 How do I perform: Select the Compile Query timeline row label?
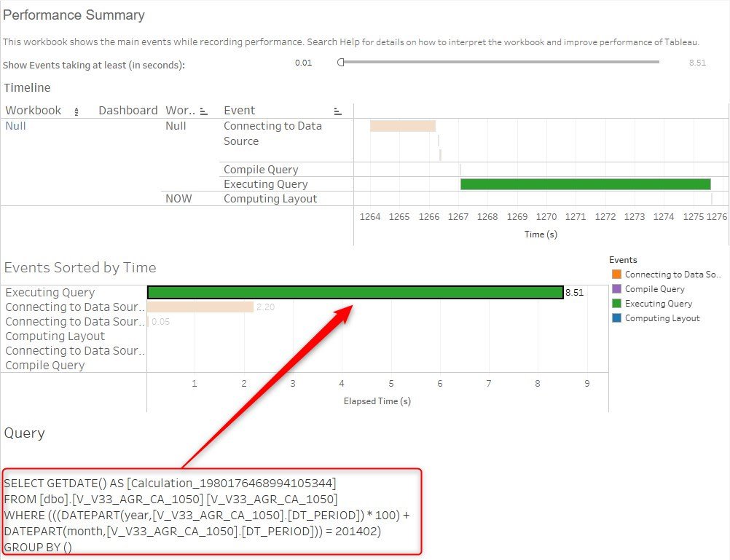pyautogui.click(x=261, y=170)
